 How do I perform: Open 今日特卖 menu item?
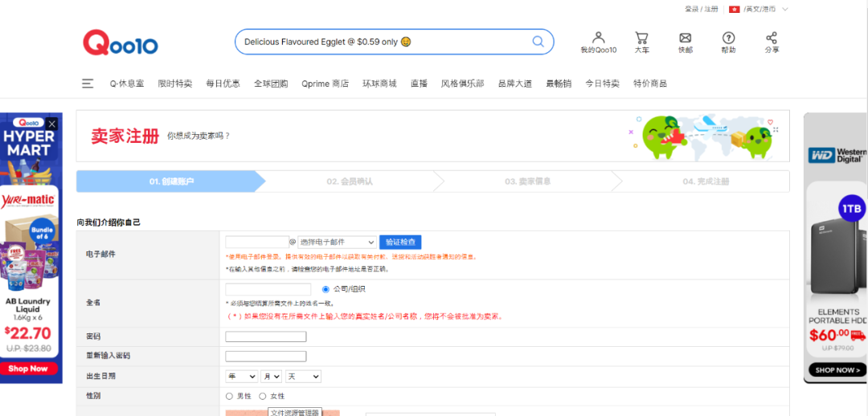(602, 84)
